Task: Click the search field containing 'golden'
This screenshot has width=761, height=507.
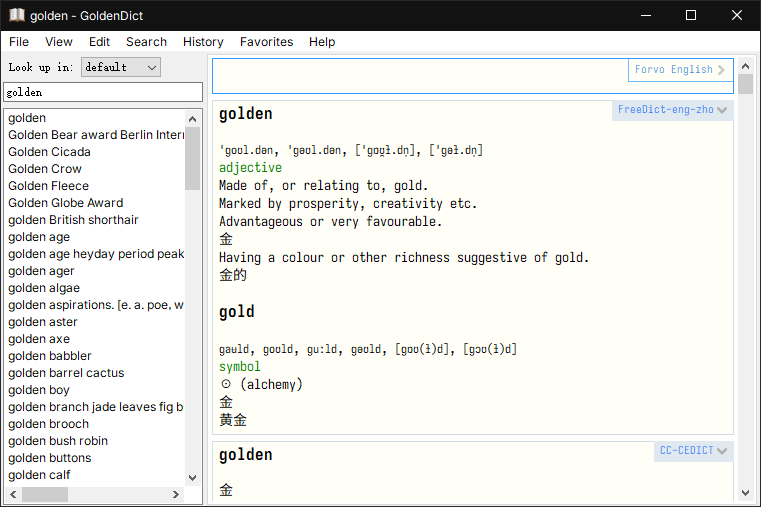Action: 103,92
